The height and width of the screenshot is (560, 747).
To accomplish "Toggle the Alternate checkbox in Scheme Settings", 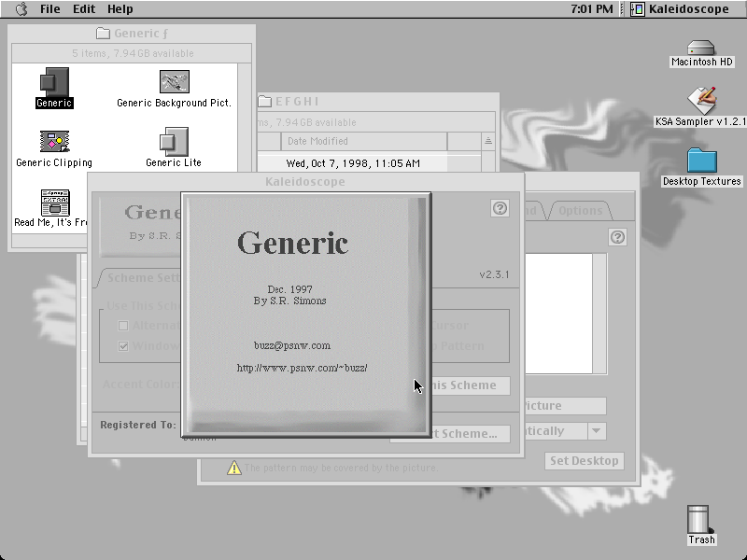I will point(123,326).
